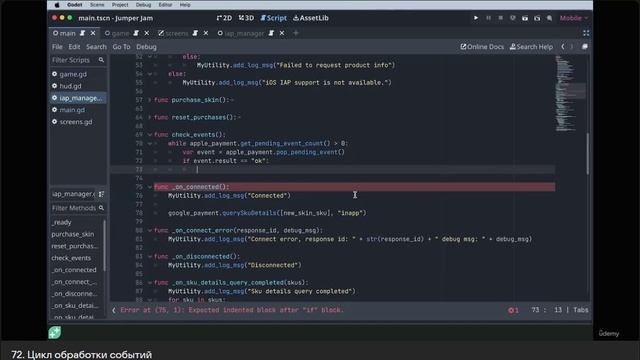Image resolution: width=640 pixels, height=360 pixels.
Task: Jump to _on_connected method
Action: (x=74, y=270)
